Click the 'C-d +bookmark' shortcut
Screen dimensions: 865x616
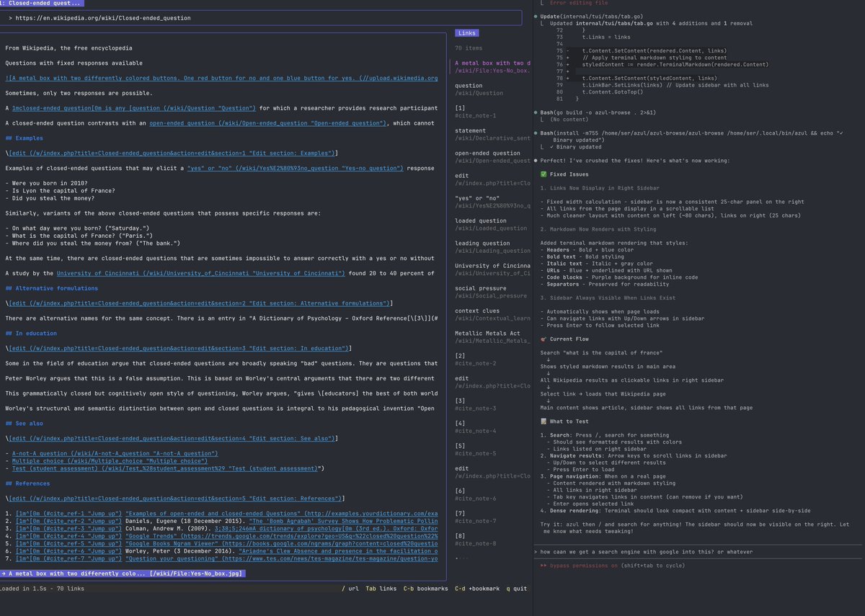tap(476, 589)
